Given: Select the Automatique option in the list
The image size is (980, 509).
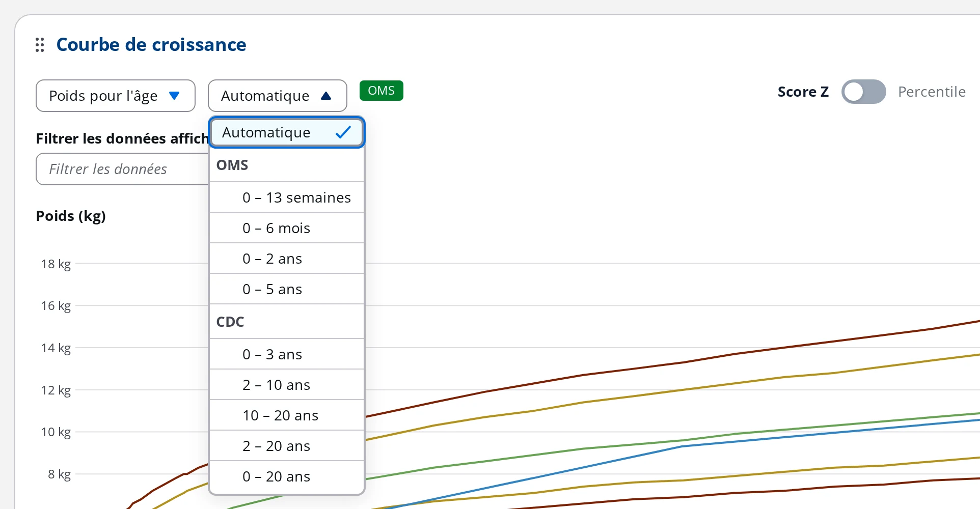Looking at the screenshot, I should (x=287, y=132).
